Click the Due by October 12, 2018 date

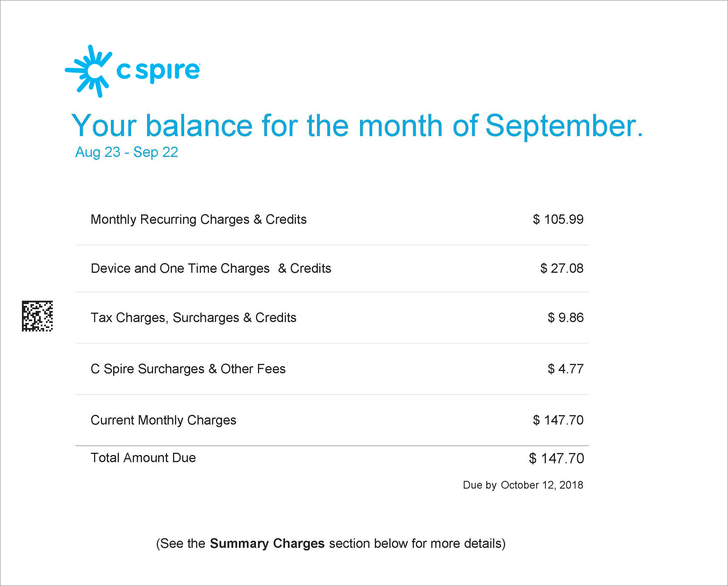click(x=523, y=485)
